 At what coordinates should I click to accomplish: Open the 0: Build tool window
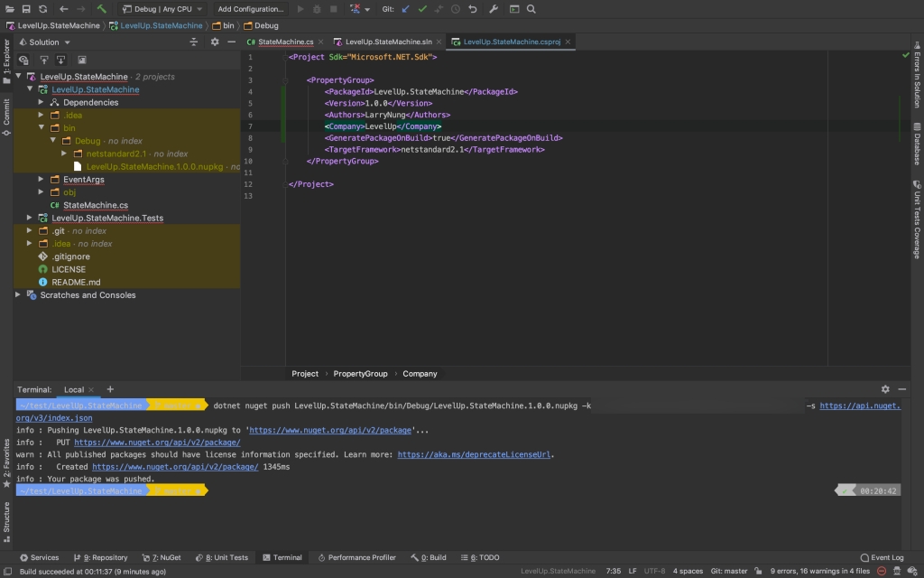[429, 557]
